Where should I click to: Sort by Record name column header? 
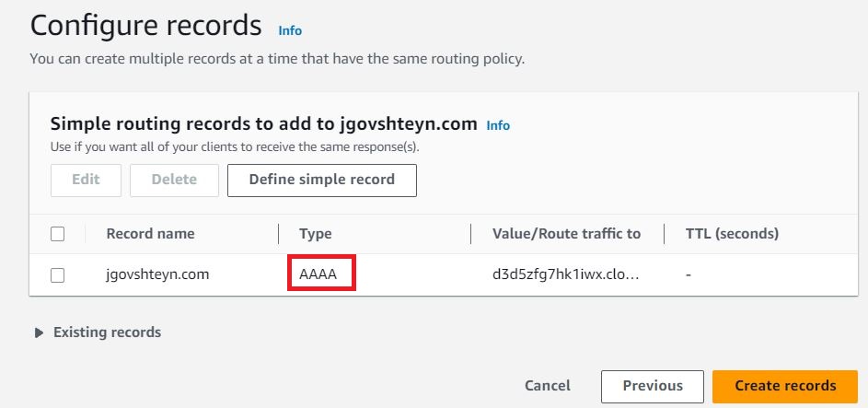click(x=150, y=234)
